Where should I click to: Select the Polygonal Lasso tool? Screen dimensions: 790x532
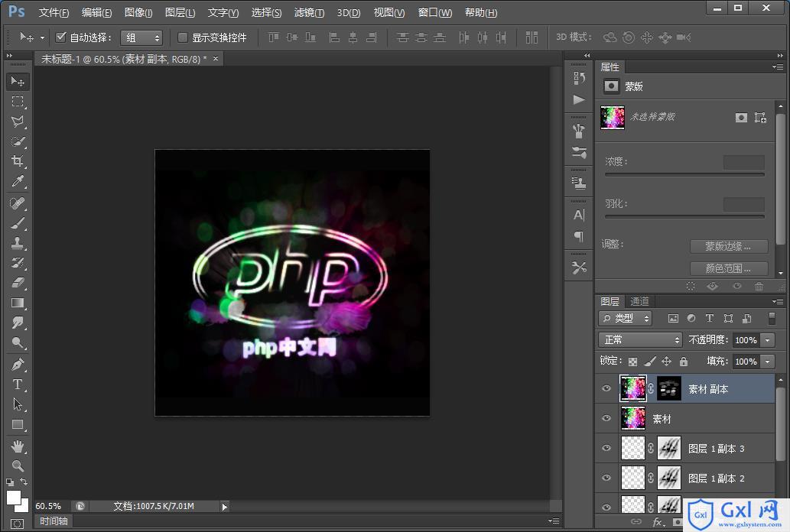click(x=18, y=122)
